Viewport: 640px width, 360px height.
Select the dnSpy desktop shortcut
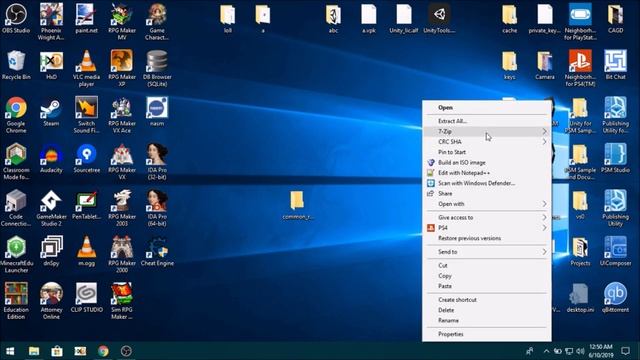pos(51,251)
